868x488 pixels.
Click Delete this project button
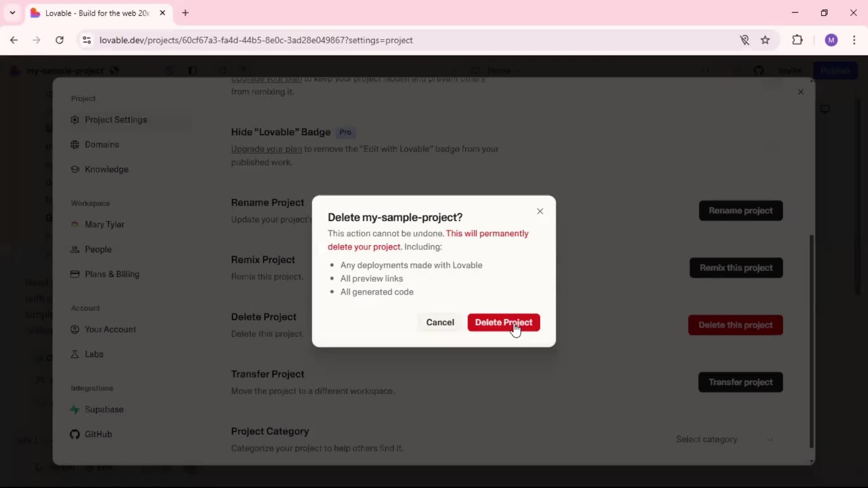(x=736, y=325)
